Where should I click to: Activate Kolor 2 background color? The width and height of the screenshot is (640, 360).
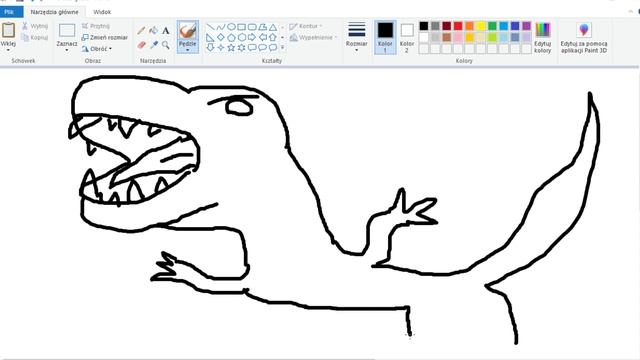[x=407, y=38]
